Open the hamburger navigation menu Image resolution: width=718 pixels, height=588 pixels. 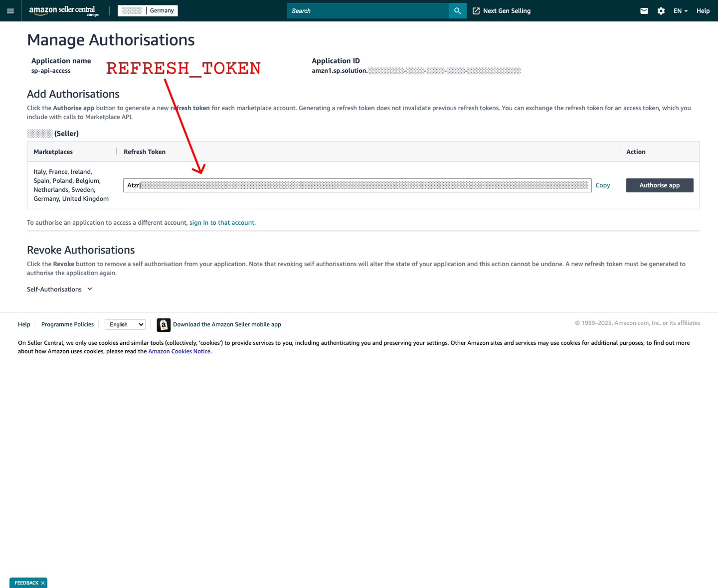[10, 11]
